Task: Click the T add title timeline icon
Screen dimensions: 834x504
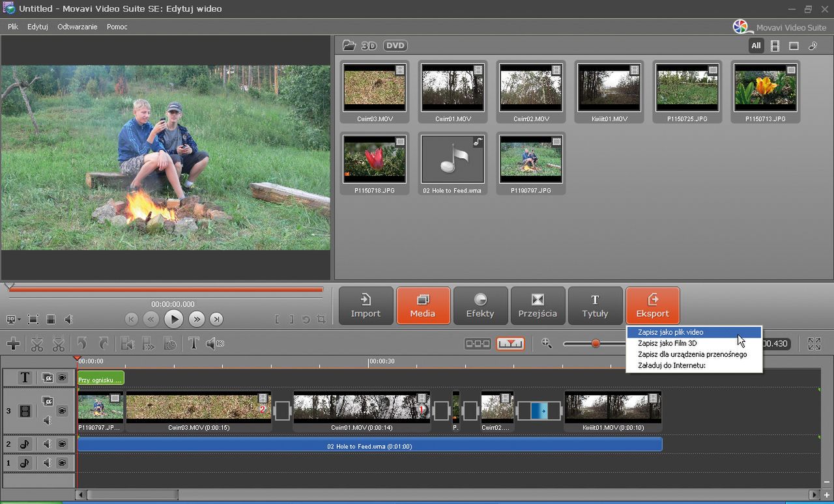Action: [194, 344]
